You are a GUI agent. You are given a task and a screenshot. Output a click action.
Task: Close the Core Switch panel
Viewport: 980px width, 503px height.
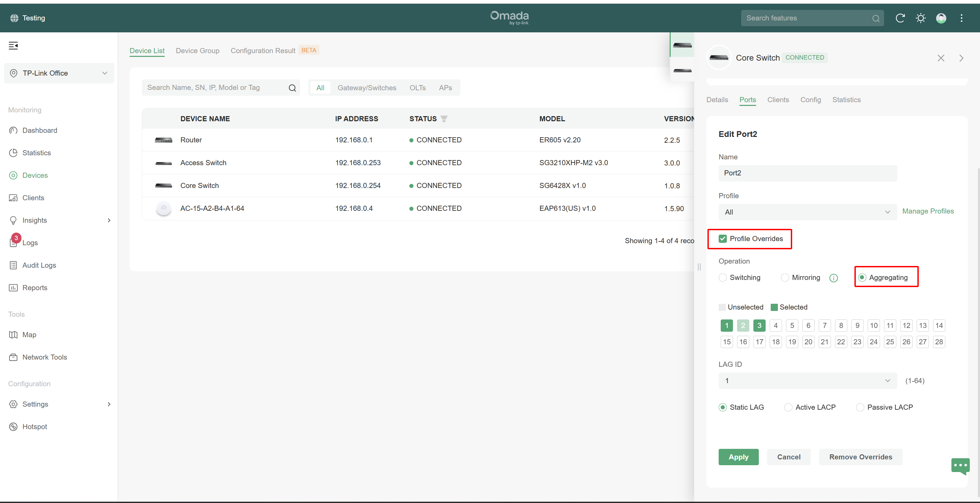(941, 58)
